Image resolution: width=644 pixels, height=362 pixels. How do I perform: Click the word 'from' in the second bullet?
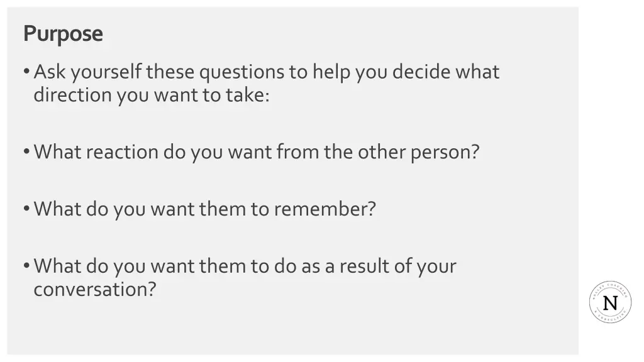point(297,152)
